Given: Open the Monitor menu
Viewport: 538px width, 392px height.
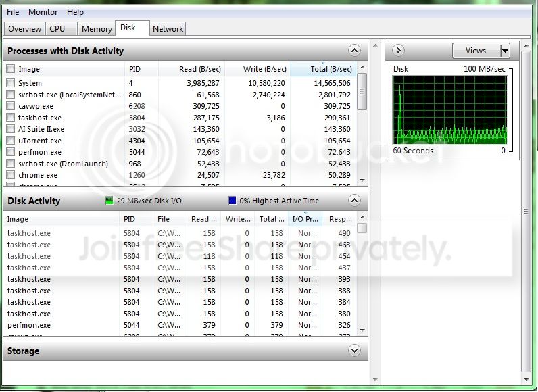Looking at the screenshot, I should click(43, 12).
